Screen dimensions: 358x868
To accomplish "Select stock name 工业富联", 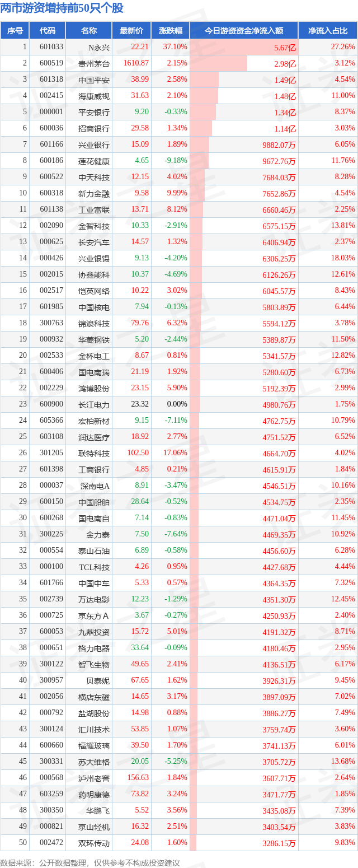I will (94, 210).
